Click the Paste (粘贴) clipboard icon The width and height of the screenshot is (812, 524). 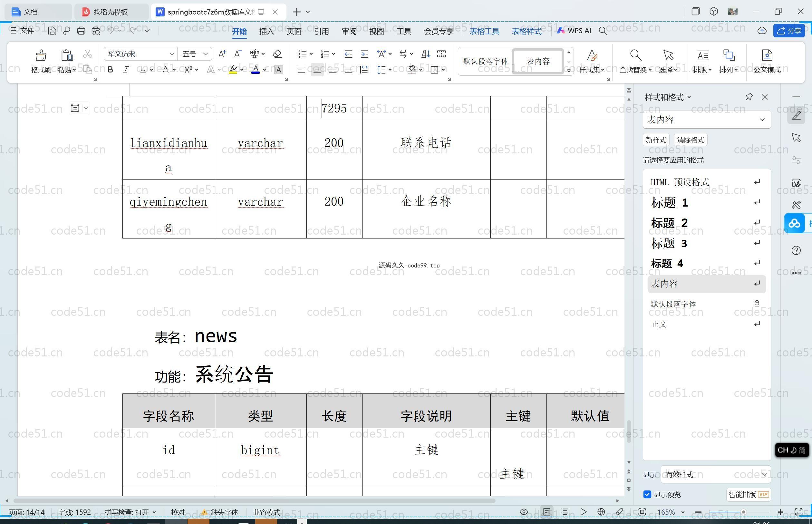67,55
